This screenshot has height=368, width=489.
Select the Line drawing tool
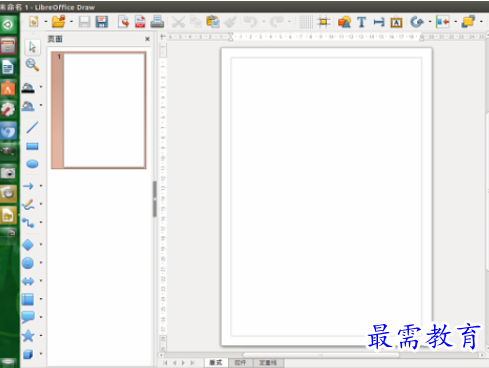32,127
